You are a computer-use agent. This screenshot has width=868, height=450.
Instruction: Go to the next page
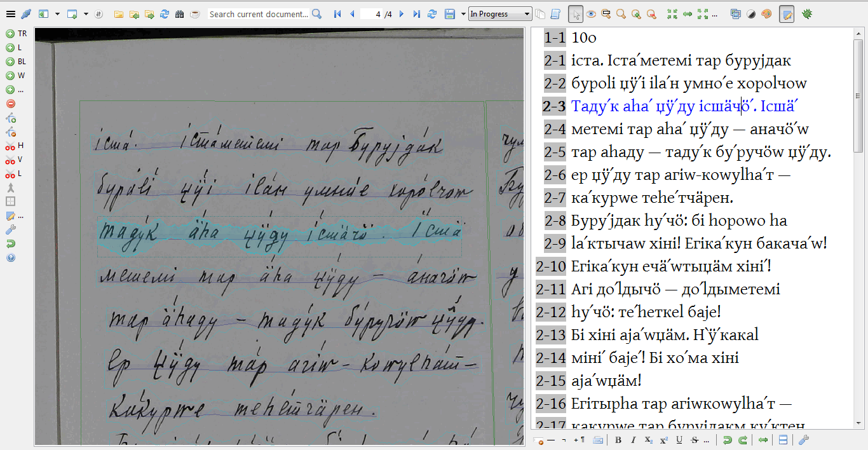point(401,14)
